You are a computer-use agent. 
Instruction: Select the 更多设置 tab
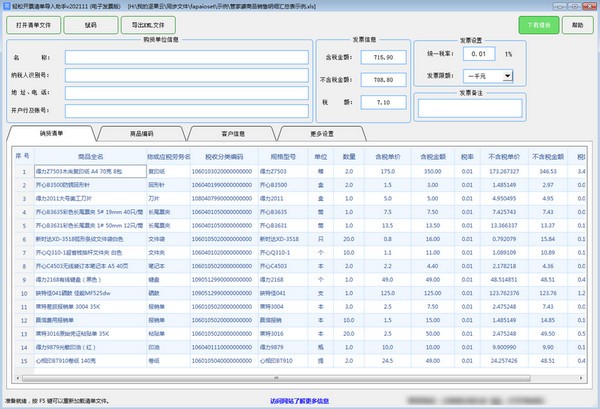(322, 132)
